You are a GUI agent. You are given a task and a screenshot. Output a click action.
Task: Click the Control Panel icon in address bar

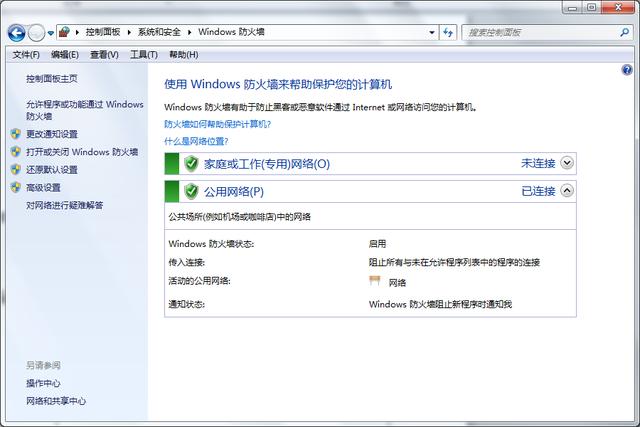tap(64, 32)
